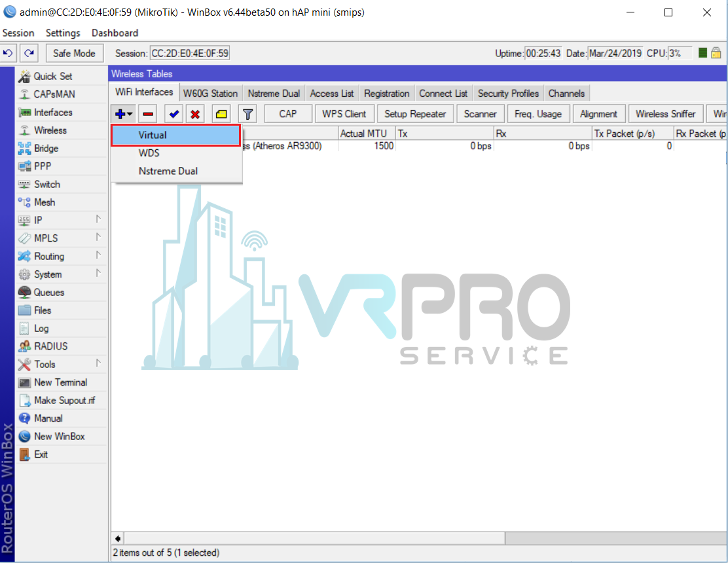The width and height of the screenshot is (728, 563).
Task: Select WDS from the add menu
Action: pos(176,153)
